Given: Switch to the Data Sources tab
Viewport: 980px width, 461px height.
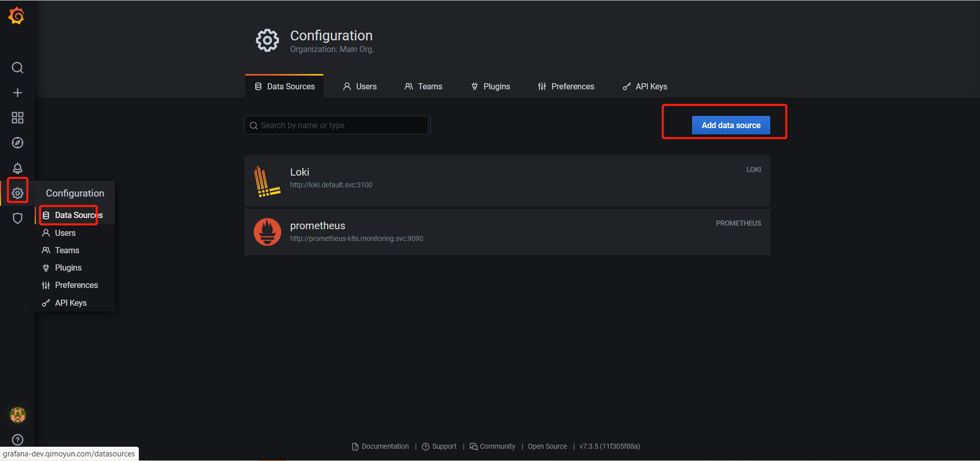Looking at the screenshot, I should click(x=284, y=86).
